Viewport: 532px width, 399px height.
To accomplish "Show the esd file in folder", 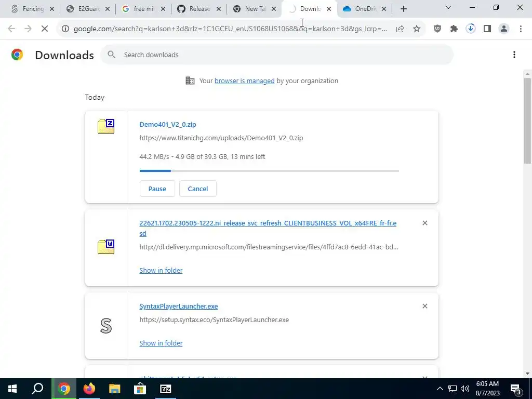I will (161, 270).
